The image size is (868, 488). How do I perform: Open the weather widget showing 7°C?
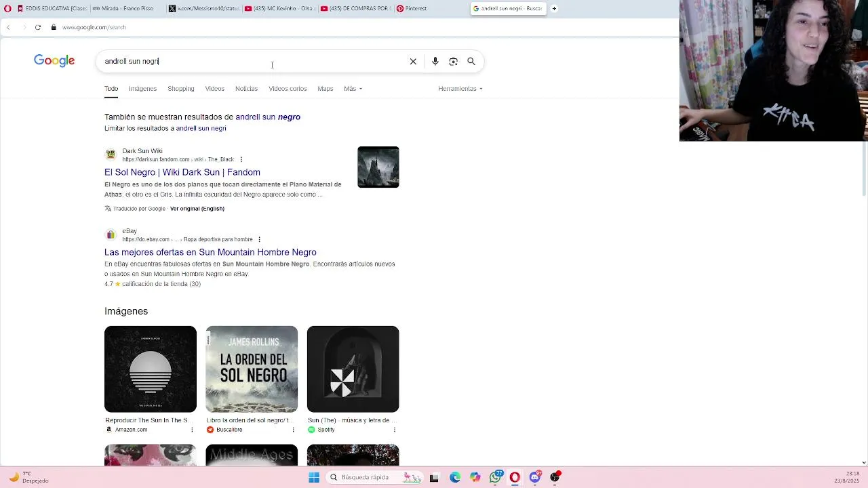point(27,477)
